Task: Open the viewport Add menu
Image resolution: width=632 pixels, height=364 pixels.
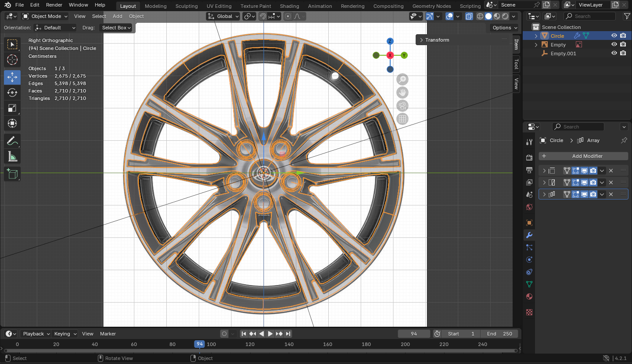Action: point(118,16)
